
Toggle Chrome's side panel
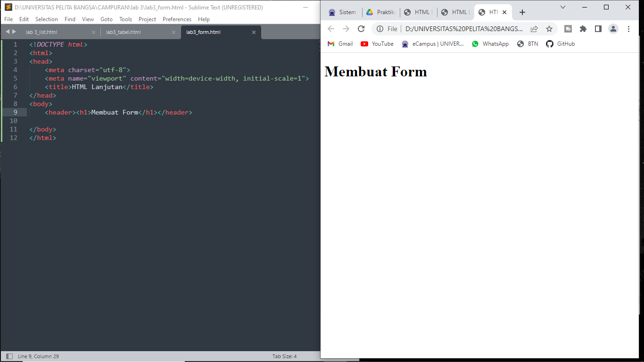(x=598, y=29)
